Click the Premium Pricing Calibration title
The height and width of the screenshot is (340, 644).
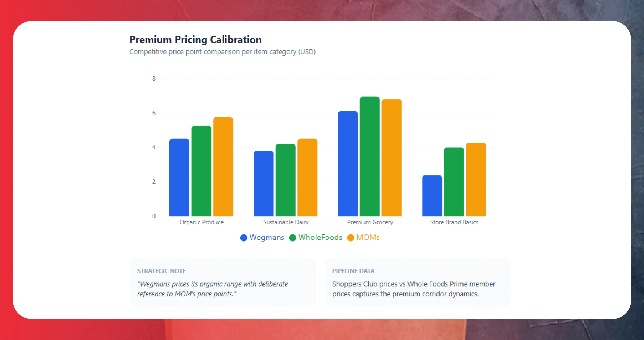195,39
